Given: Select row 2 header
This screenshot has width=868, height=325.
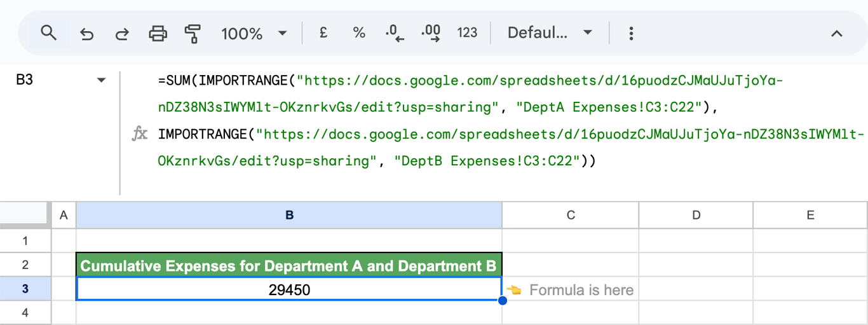Looking at the screenshot, I should pos(25,265).
